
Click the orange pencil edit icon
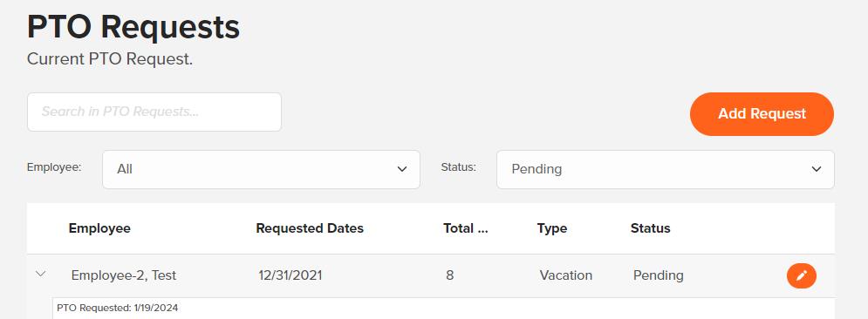[x=801, y=275]
